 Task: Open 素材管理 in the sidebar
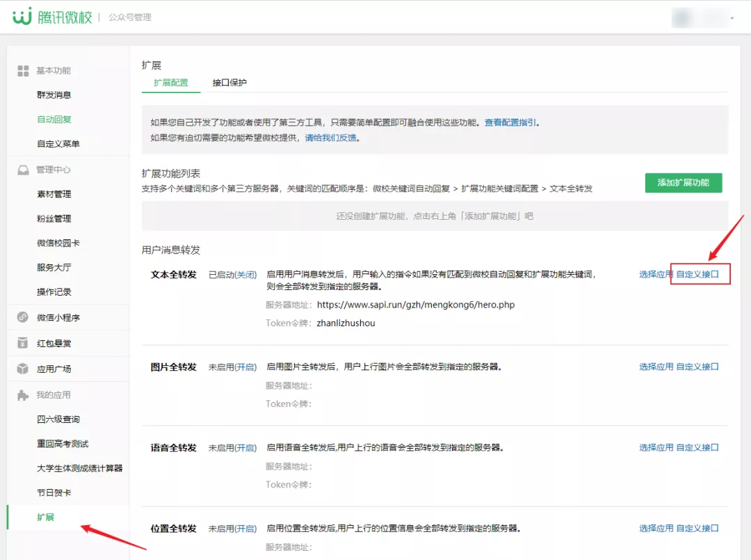click(54, 194)
